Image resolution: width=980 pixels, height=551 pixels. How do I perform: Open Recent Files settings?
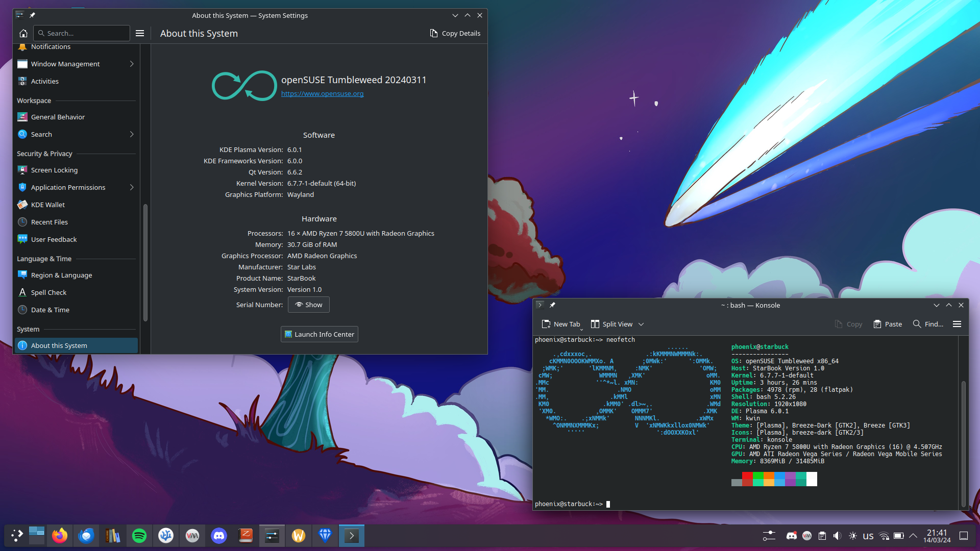click(x=77, y=222)
